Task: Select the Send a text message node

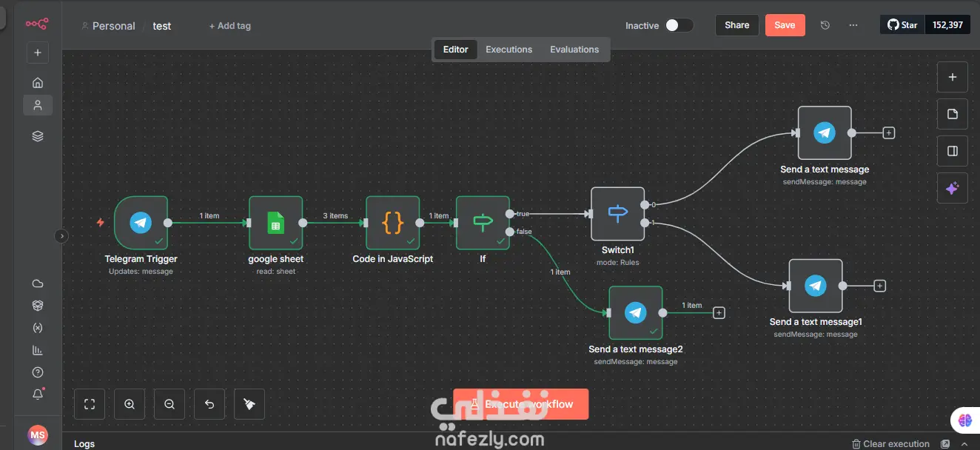Action: [825, 133]
